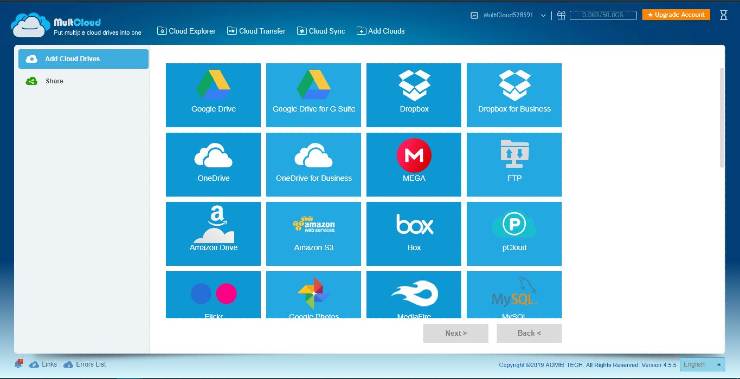Click the Upgrade Account button
Image resolution: width=740 pixels, height=379 pixels.
coord(676,15)
